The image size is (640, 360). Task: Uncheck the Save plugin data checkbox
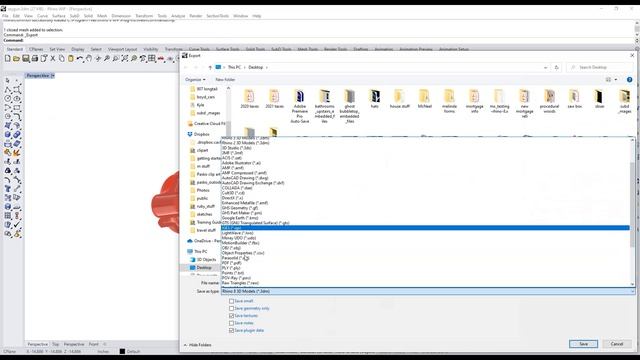pos(231,331)
